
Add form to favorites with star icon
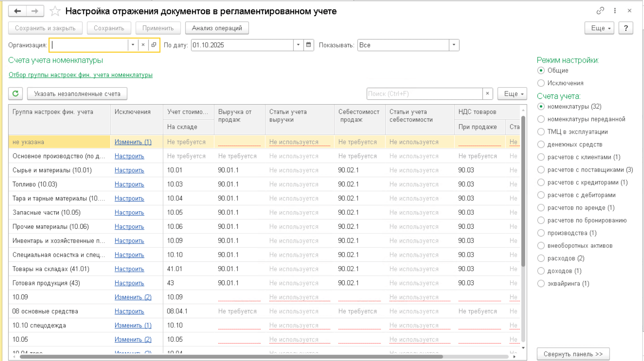point(55,11)
